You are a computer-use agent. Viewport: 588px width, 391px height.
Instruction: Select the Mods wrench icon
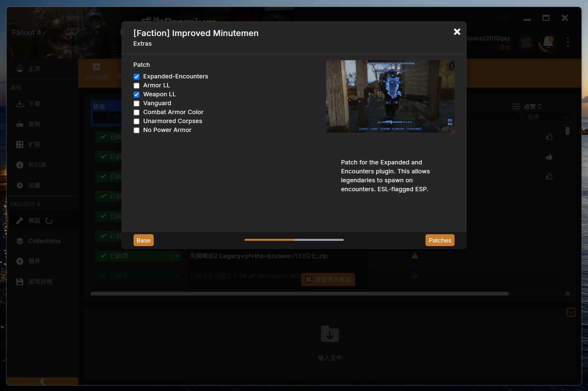[x=20, y=220]
